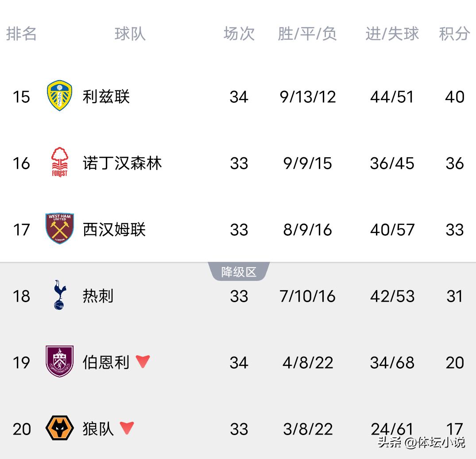Screen dimensions: 476x459
Task: Click the Nottingham Forest club crest
Action: coord(59,162)
